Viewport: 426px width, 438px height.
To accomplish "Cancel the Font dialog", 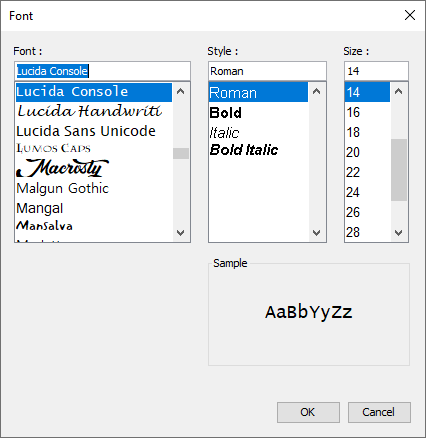I will pyautogui.click(x=379, y=412).
